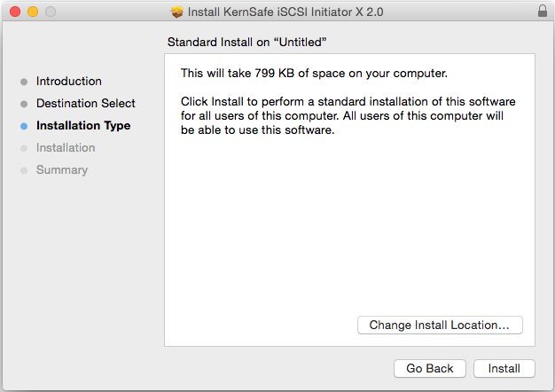Go Back to previous installer step
555x392 pixels.
(430, 369)
